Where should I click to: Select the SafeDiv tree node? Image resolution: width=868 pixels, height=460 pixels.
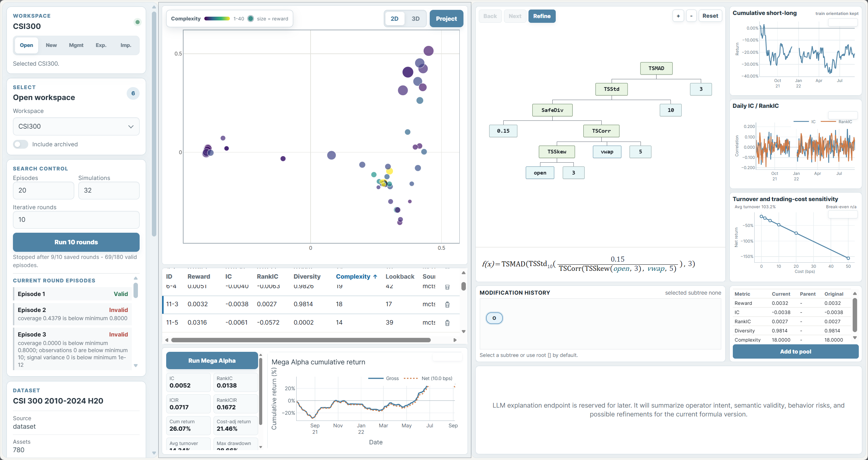[x=552, y=110]
